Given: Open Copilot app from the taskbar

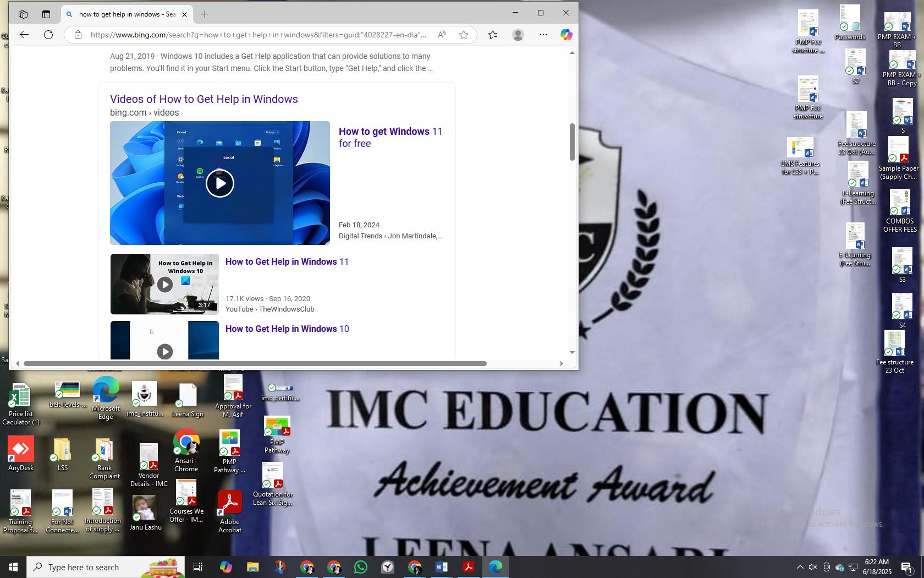Looking at the screenshot, I should pos(226,567).
